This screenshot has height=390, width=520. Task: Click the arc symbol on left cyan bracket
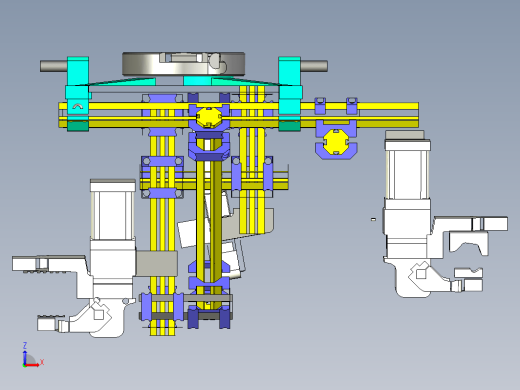[x=78, y=106]
